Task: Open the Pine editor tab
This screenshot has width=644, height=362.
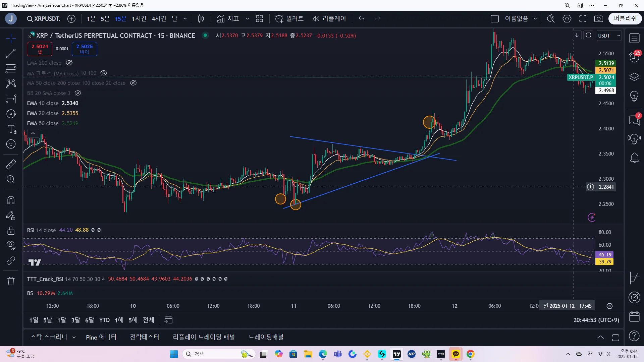Action: pyautogui.click(x=101, y=337)
